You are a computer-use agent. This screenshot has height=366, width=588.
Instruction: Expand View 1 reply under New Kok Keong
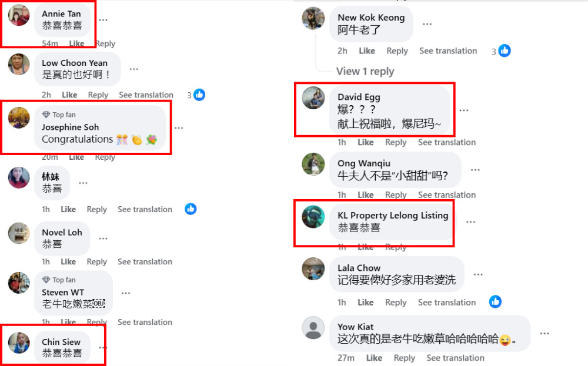[365, 71]
